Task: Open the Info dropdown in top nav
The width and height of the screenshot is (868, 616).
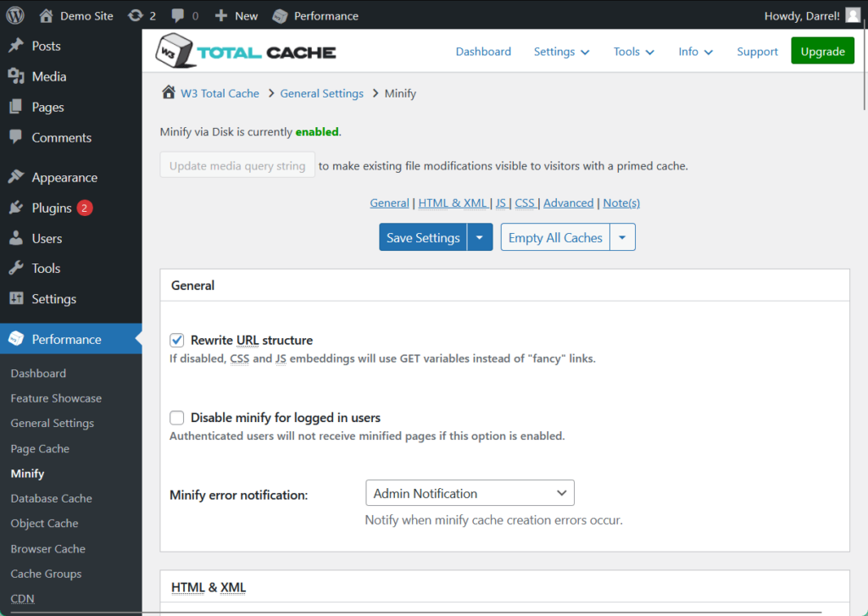Action: coord(695,52)
